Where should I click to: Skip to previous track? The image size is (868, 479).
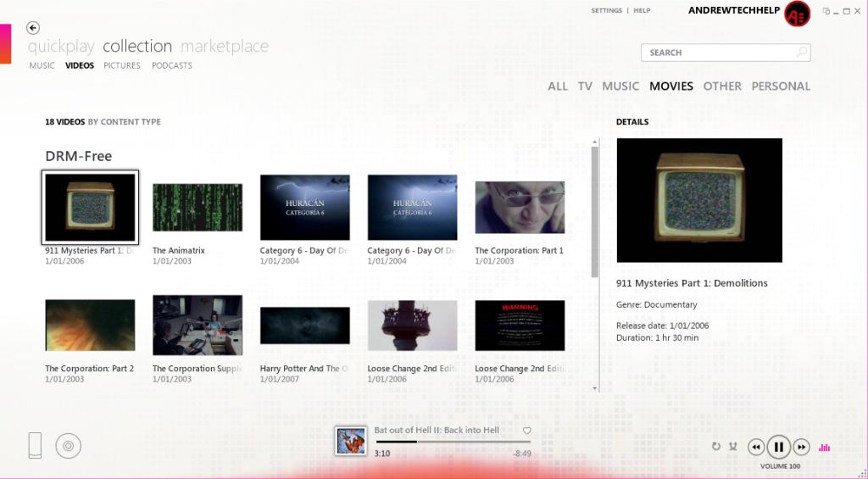tap(756, 447)
